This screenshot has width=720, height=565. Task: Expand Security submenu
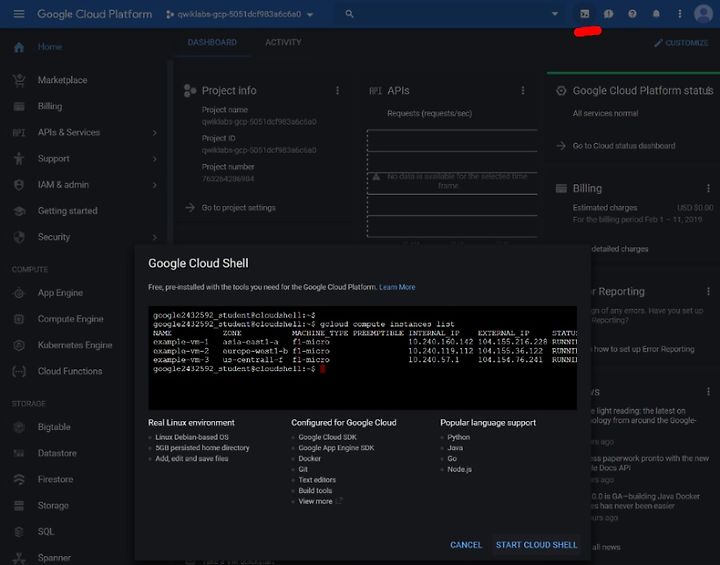click(155, 237)
